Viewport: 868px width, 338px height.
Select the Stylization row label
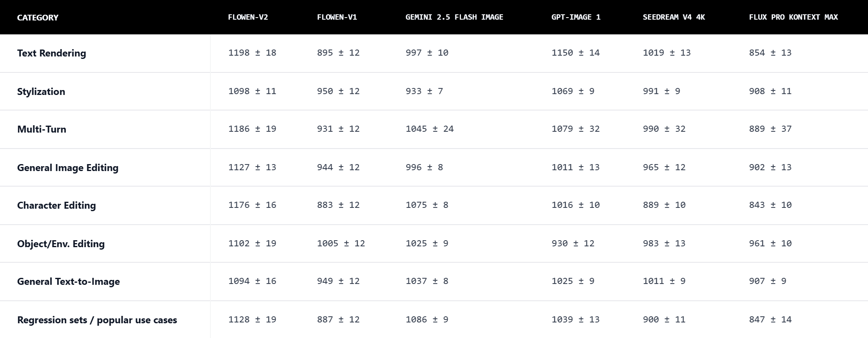point(41,92)
